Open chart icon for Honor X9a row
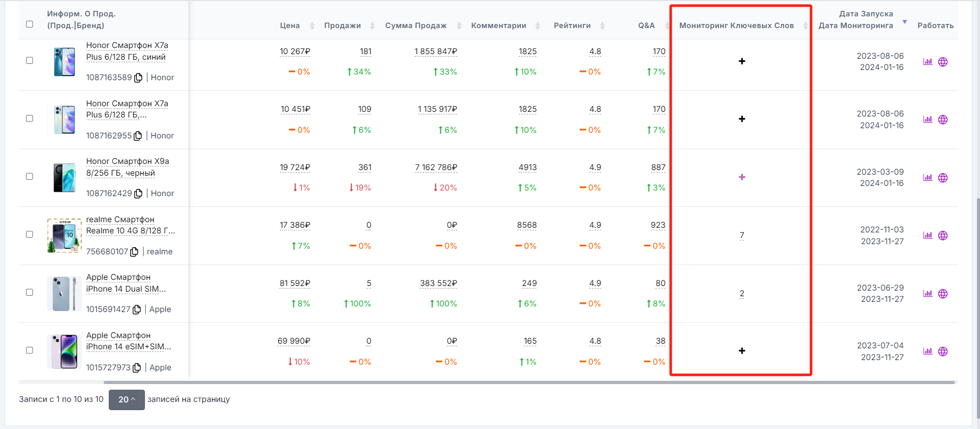The height and width of the screenshot is (429, 980). [x=927, y=178]
